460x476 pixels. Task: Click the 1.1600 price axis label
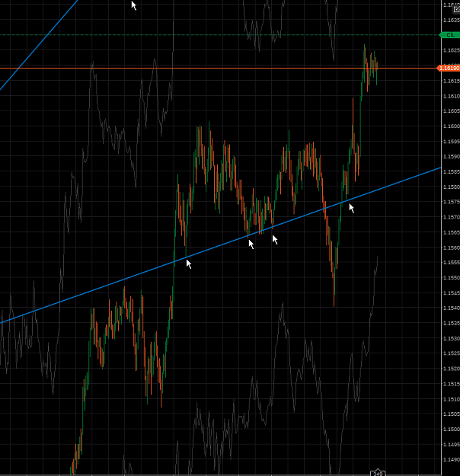pyautogui.click(x=451, y=126)
